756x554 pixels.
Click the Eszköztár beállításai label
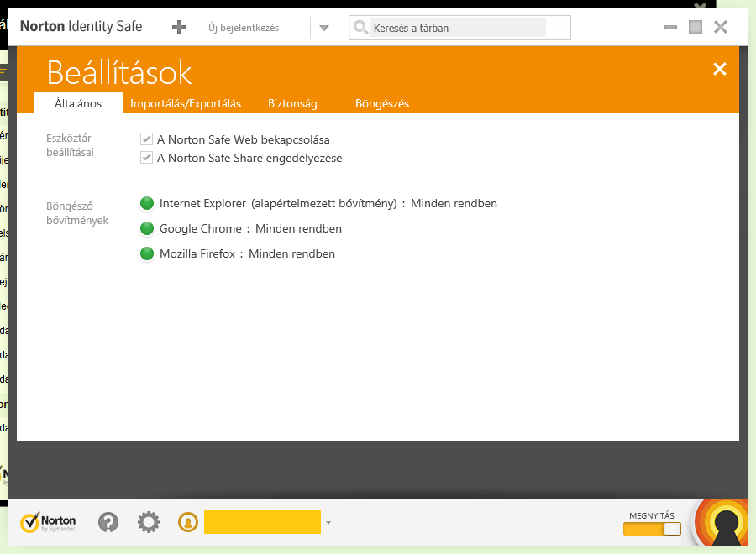70,145
